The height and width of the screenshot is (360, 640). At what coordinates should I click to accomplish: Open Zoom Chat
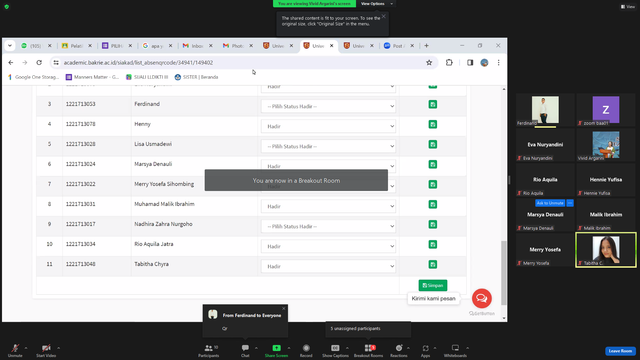pos(245,350)
